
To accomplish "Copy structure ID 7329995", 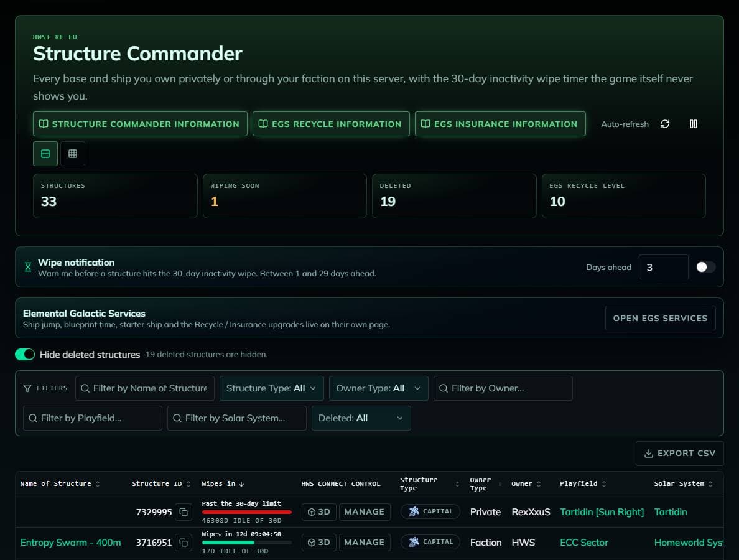I will pos(184,512).
